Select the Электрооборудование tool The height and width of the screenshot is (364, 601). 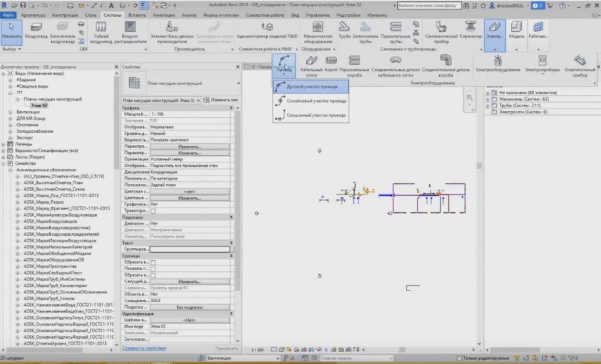pyautogui.click(x=498, y=65)
